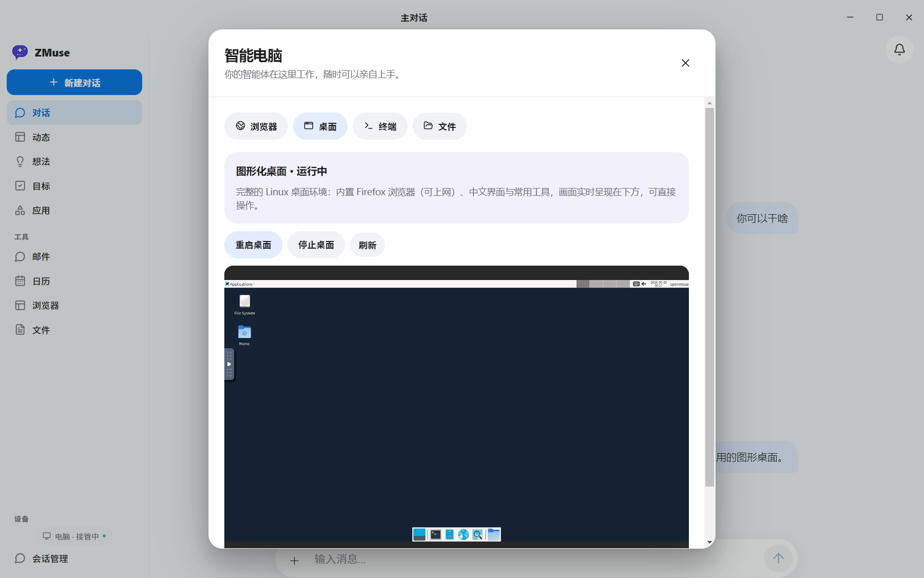Open 应用 in the sidebar

[74, 211]
